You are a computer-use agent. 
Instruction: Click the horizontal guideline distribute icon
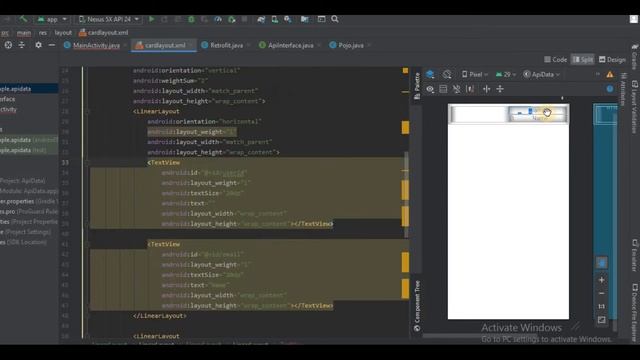pyautogui.click(x=487, y=89)
